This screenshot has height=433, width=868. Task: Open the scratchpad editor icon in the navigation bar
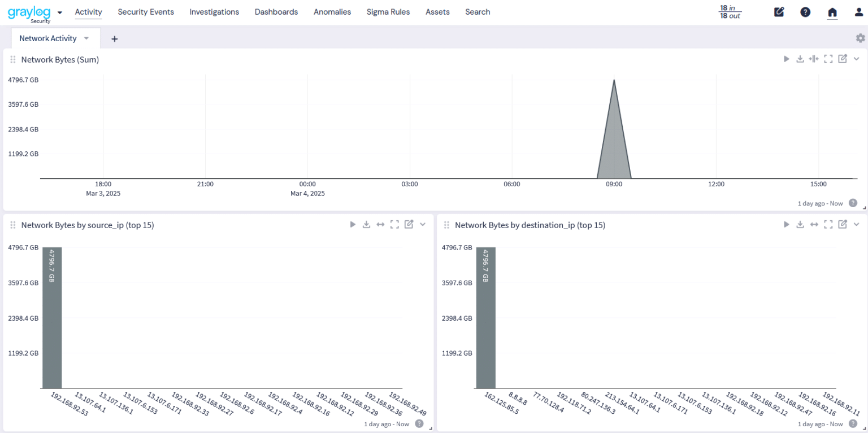[779, 11]
